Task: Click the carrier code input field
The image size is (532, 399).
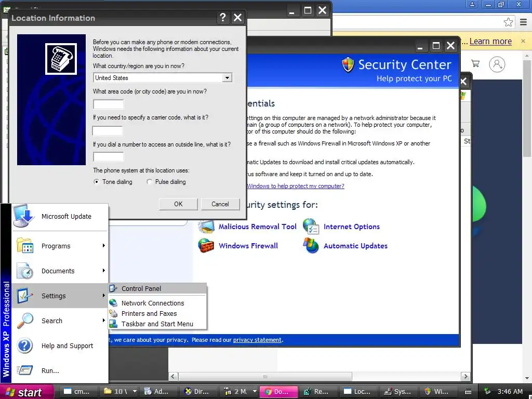Action: pos(108,130)
